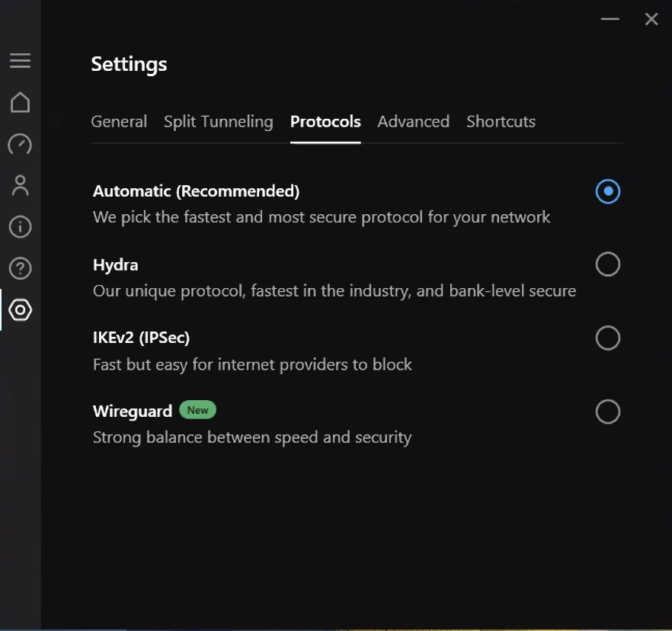Open the account profile icon
The height and width of the screenshot is (631, 672).
(x=20, y=185)
